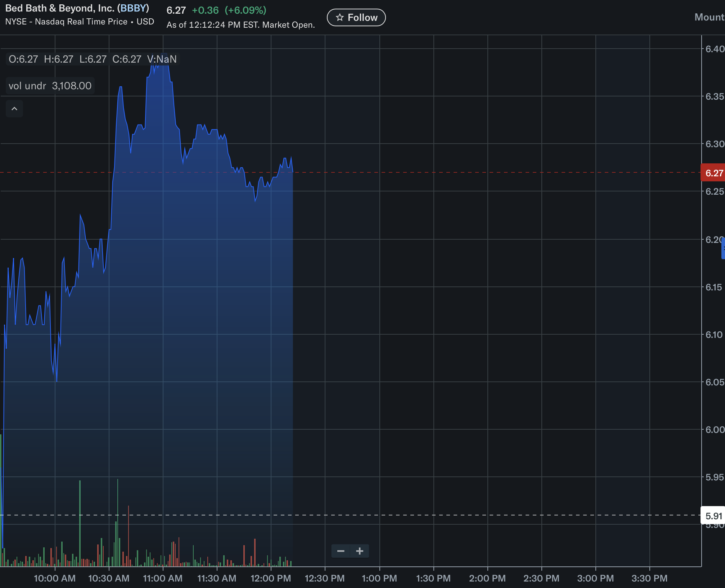Zoom in chart with plus button
This screenshot has height=588, width=725.
pyautogui.click(x=360, y=551)
